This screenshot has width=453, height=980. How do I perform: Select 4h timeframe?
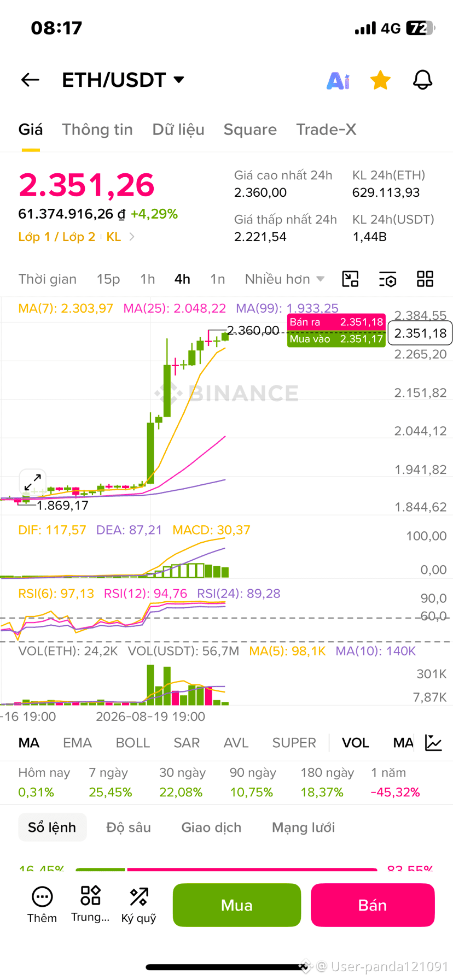coord(183,279)
